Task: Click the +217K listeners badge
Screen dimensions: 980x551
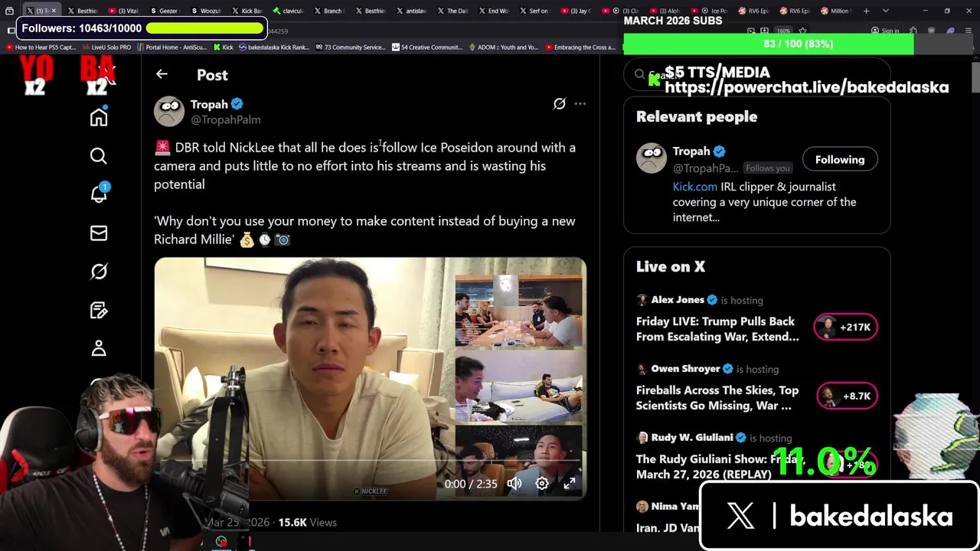Action: point(845,328)
